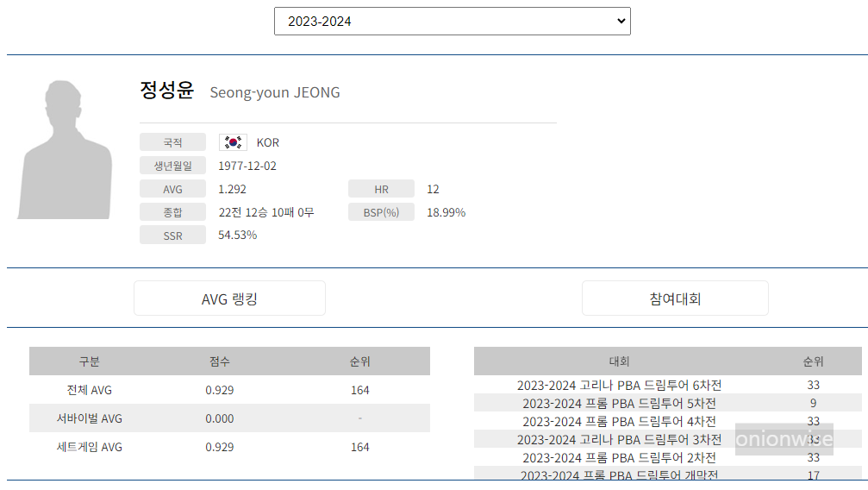Click the 세트게임 AVG score 0.929
Viewport: 868px width, 490px height.
220,447
